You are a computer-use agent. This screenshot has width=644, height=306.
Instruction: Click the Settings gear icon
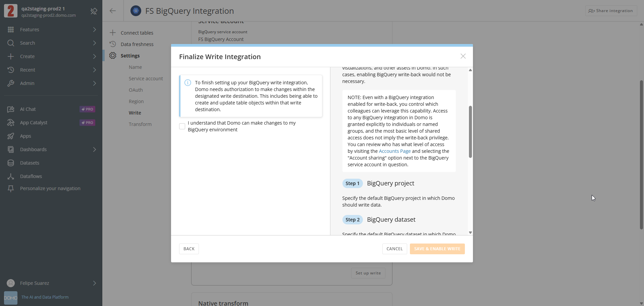[113, 55]
